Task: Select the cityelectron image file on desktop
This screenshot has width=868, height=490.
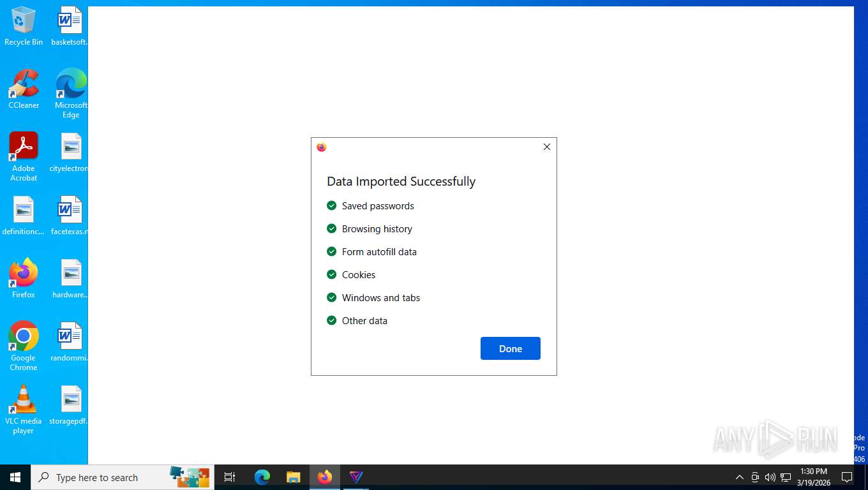Action: coord(70,152)
